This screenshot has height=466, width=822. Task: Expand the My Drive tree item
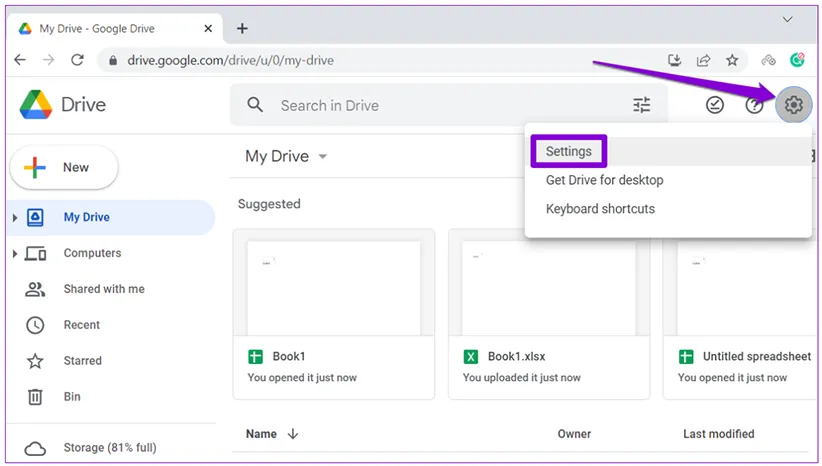tap(15, 218)
